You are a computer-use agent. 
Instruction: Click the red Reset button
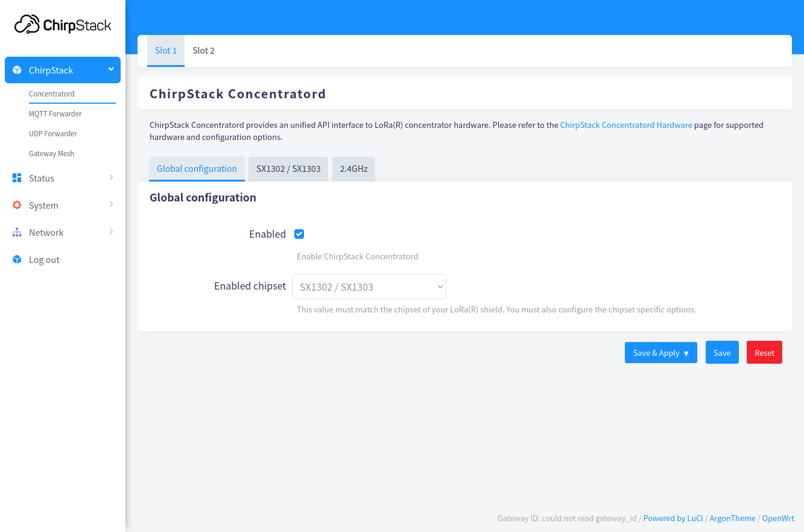tap(764, 353)
